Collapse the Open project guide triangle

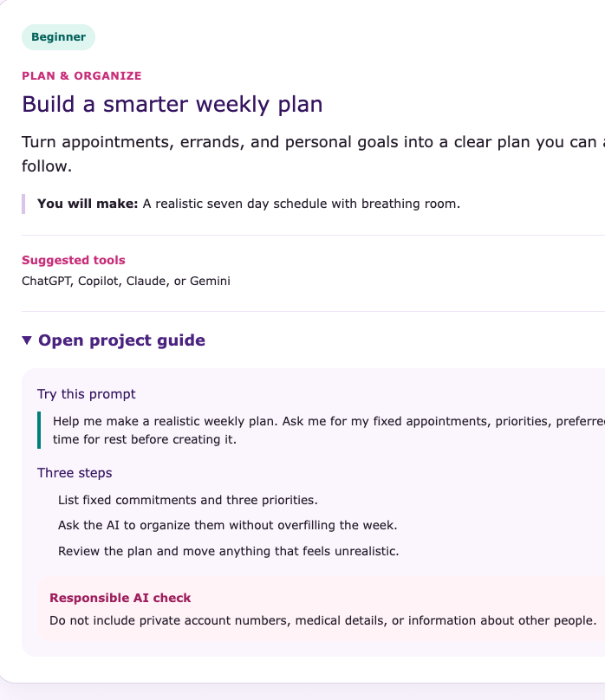click(27, 340)
